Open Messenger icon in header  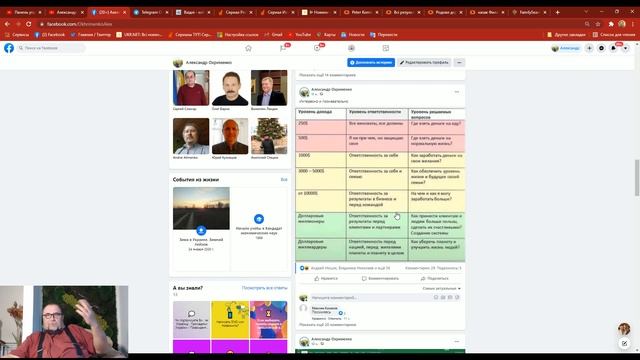pos(601,48)
